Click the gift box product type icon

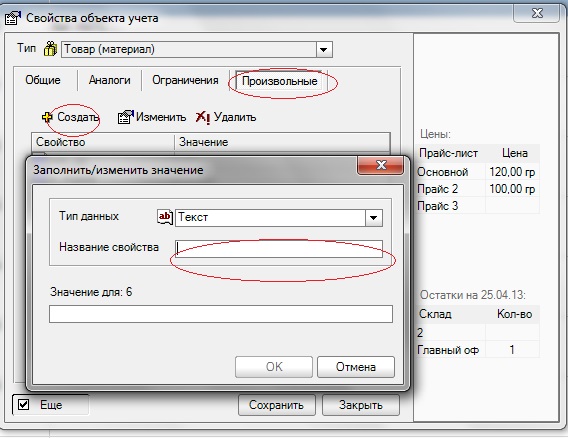[x=51, y=49]
